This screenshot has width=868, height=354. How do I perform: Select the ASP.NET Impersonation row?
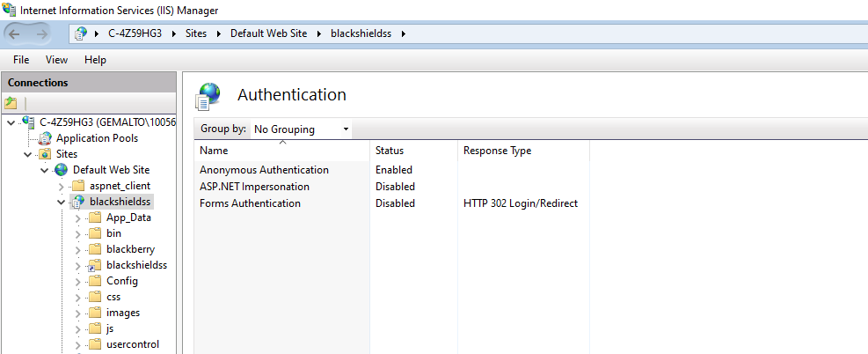(x=392, y=187)
